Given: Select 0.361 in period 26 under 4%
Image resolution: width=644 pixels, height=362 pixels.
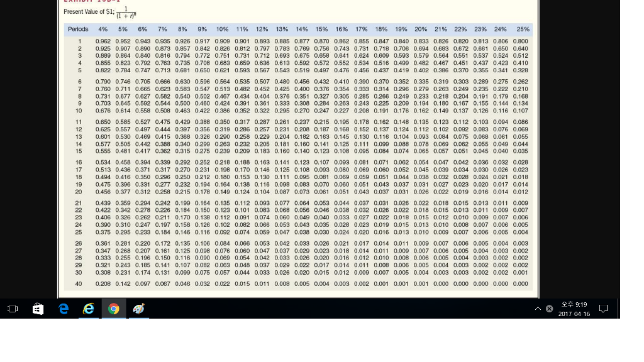Looking at the screenshot, I should click(x=103, y=243).
